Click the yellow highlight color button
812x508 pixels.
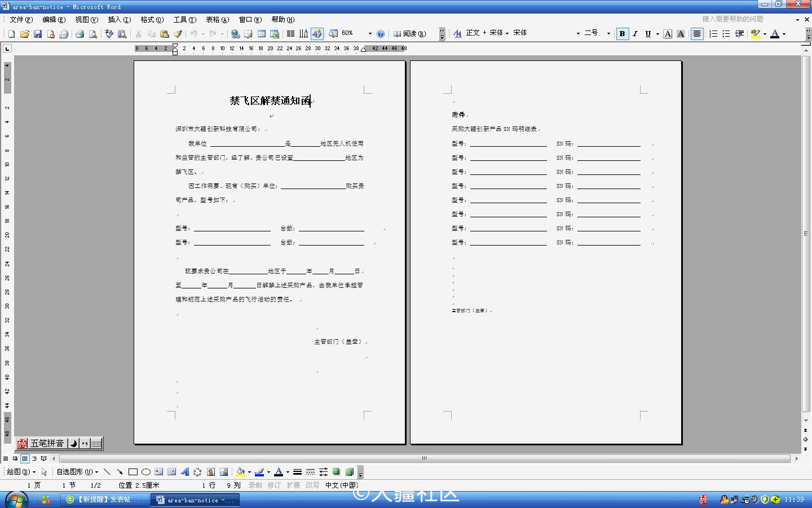tap(756, 34)
